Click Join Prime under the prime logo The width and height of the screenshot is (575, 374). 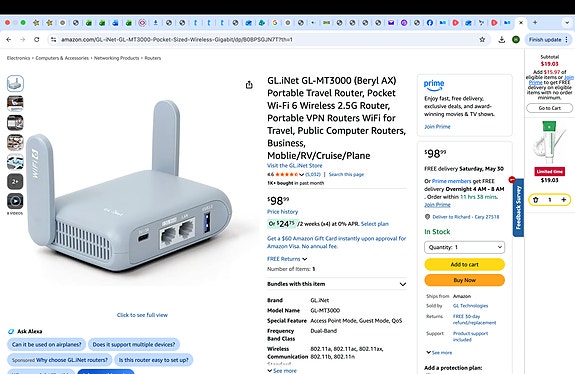click(437, 126)
